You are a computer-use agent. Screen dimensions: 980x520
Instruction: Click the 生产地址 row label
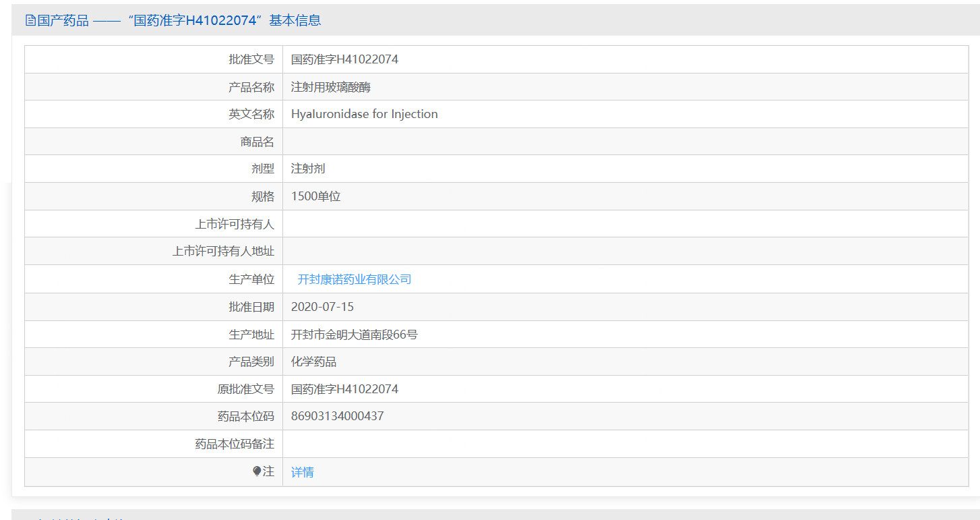[251, 335]
